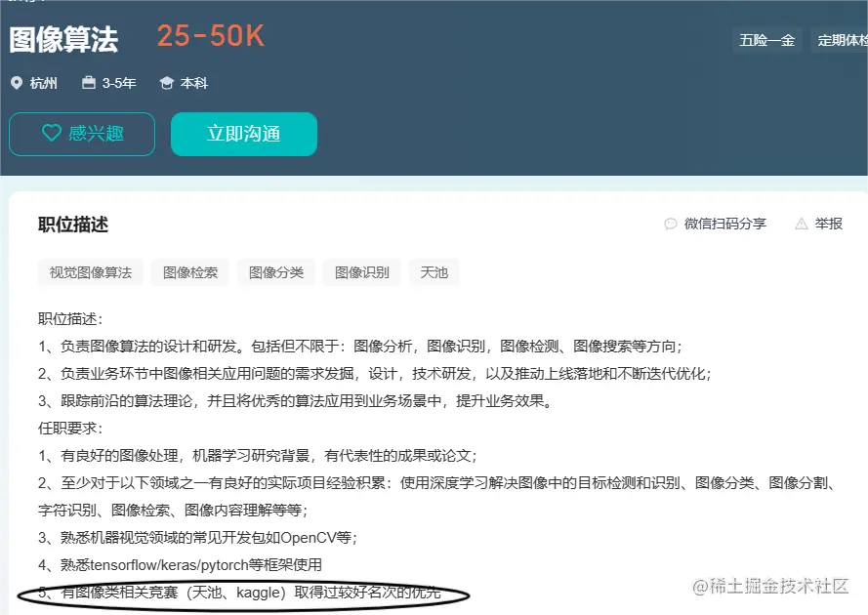This screenshot has height=615, width=868.
Task: Select the 图像检索 tag
Action: [190, 272]
